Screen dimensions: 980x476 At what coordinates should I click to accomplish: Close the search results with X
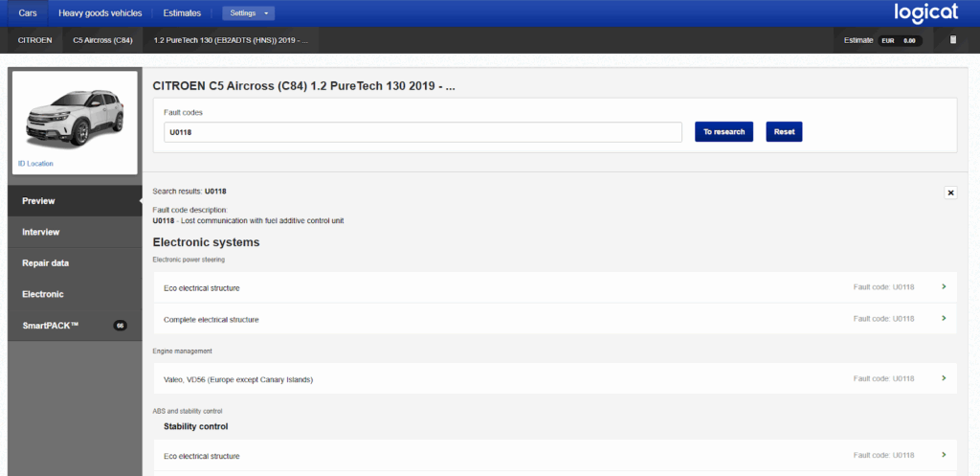click(950, 193)
